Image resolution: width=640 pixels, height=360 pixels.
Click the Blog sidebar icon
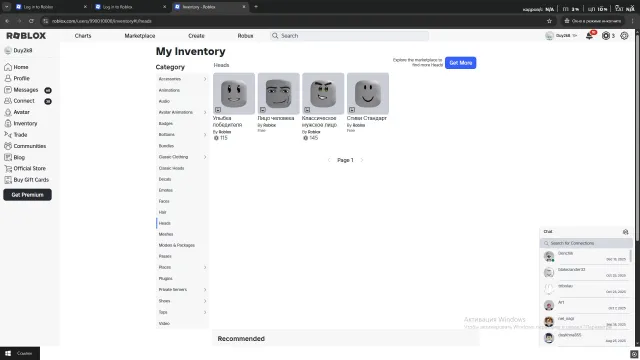(x=8, y=157)
